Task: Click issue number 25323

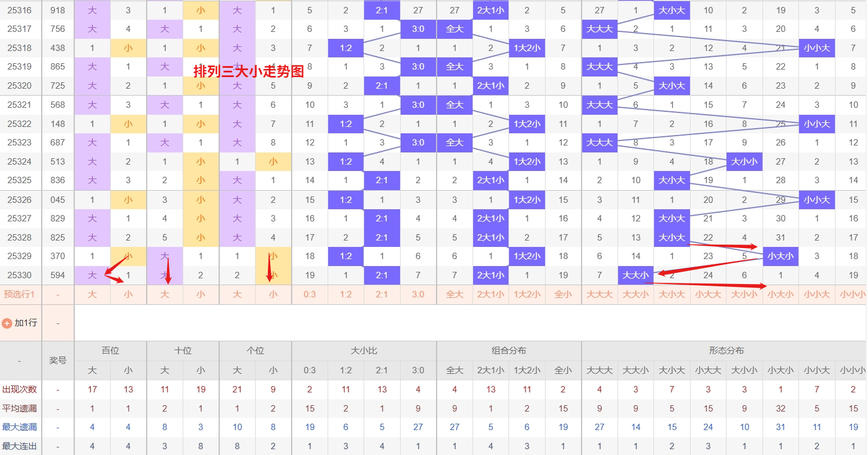Action: [19, 143]
